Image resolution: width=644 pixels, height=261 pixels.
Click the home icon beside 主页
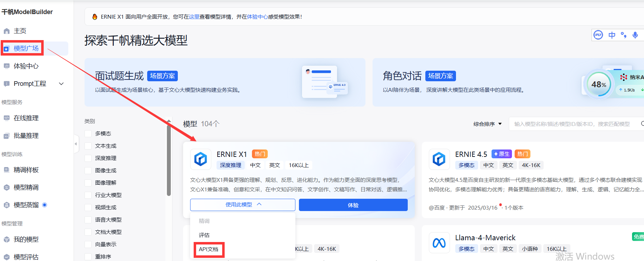click(6, 31)
